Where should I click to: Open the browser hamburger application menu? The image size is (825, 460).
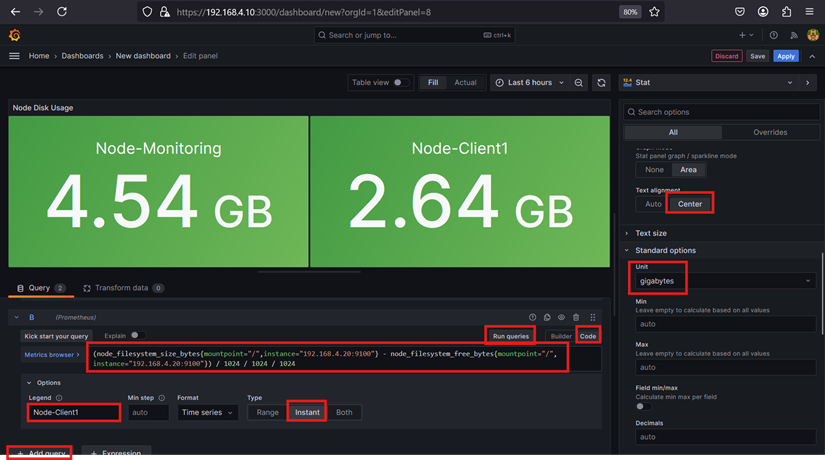809,12
